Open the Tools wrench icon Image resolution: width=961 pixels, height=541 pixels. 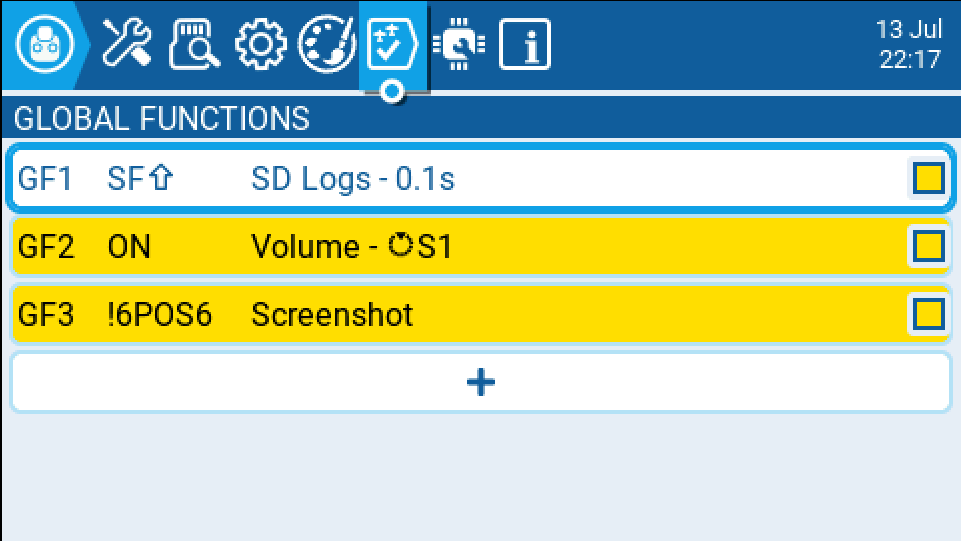(x=126, y=43)
